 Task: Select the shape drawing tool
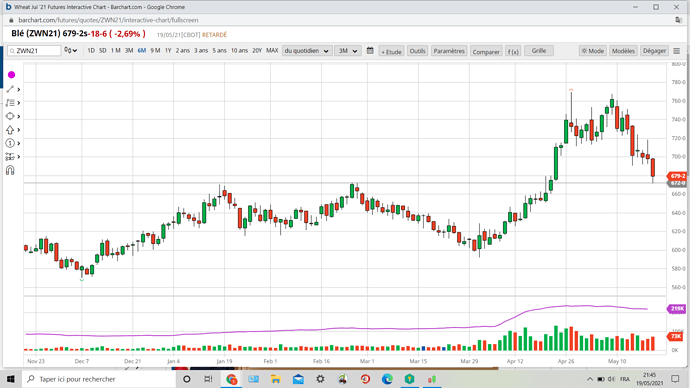pyautogui.click(x=10, y=116)
